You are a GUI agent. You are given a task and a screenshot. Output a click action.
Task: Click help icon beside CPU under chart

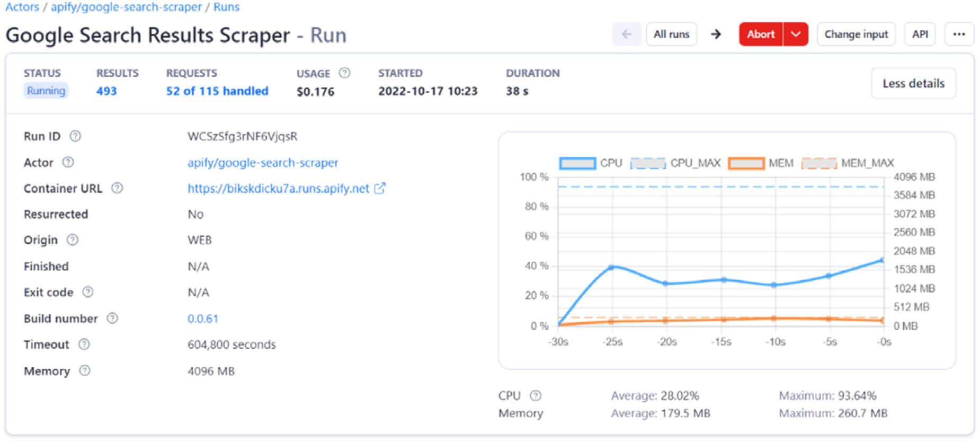tap(536, 395)
